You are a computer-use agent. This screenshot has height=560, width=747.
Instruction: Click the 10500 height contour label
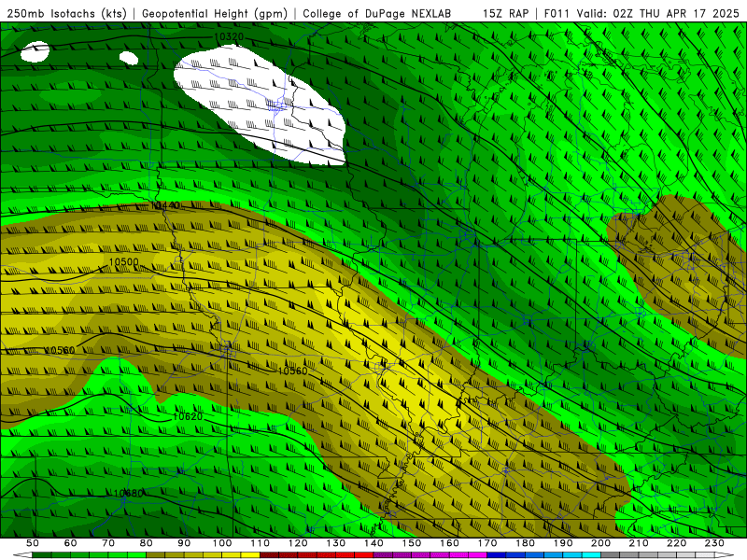click(x=123, y=262)
